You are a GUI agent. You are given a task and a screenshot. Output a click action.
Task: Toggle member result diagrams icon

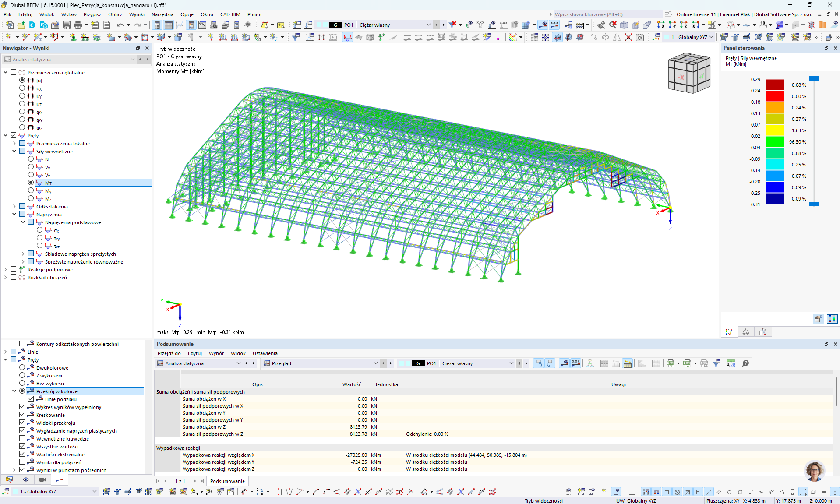coord(347,37)
